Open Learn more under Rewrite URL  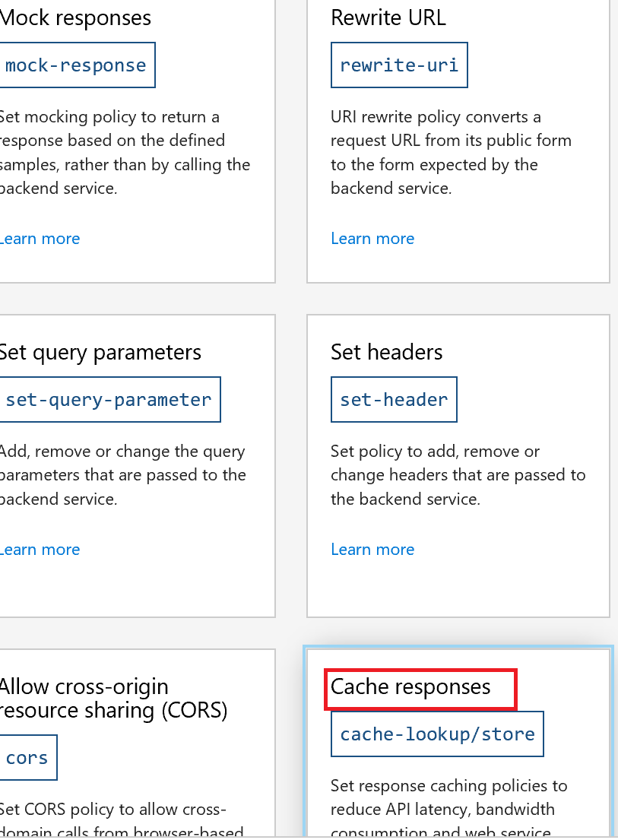372,238
